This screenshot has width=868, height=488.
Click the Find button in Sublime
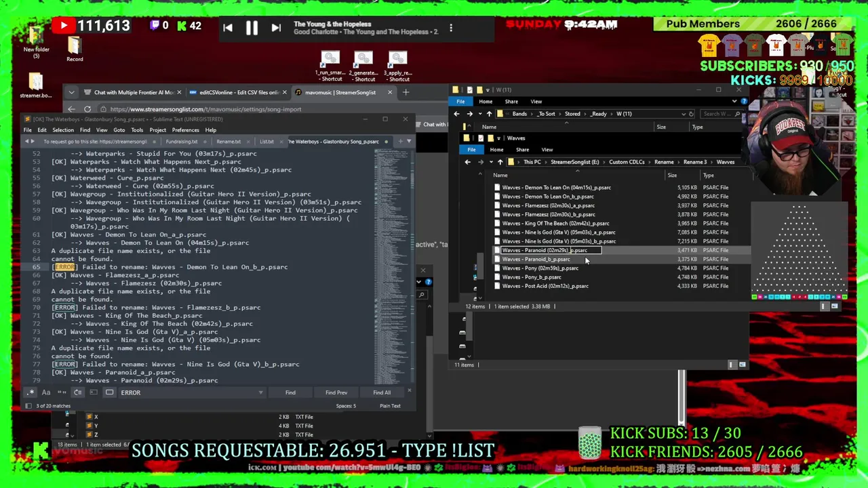point(290,392)
